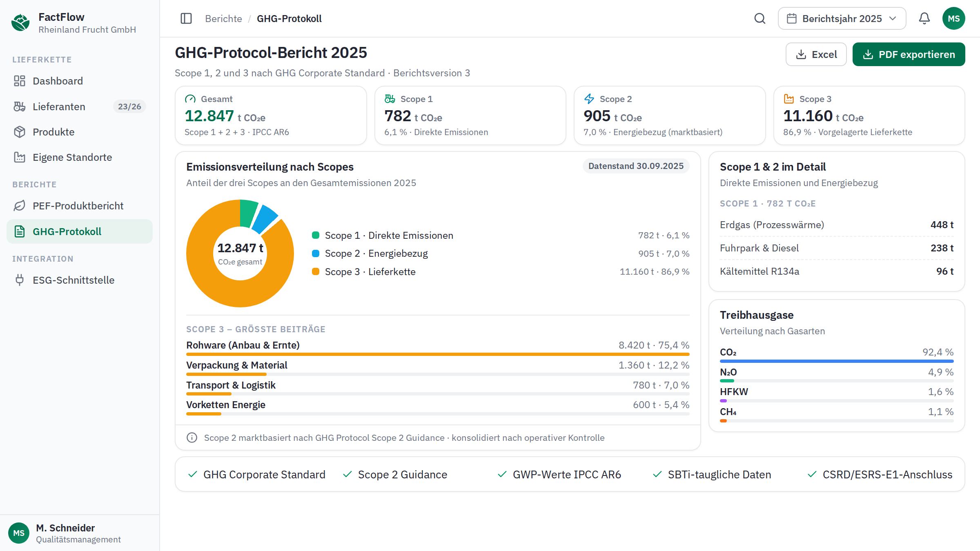Viewport: 980px width, 551px height.
Task: Click PDF exportieren button
Action: coord(909,54)
